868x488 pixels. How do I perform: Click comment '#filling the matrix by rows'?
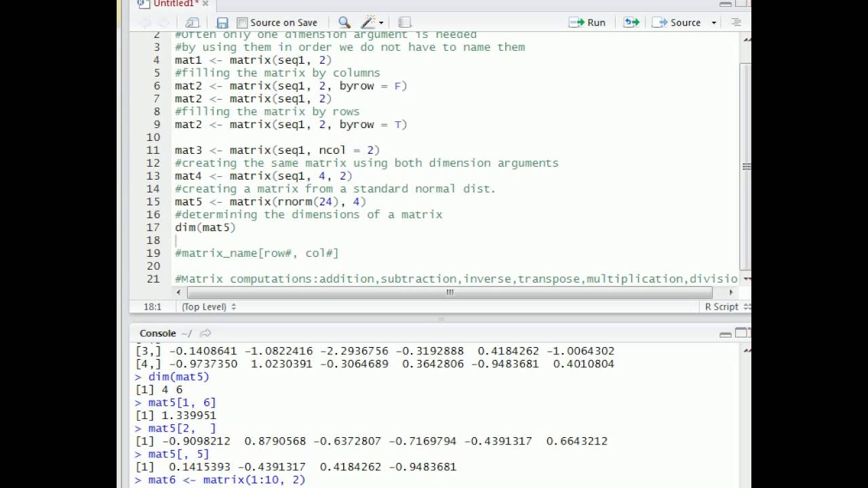(267, 111)
